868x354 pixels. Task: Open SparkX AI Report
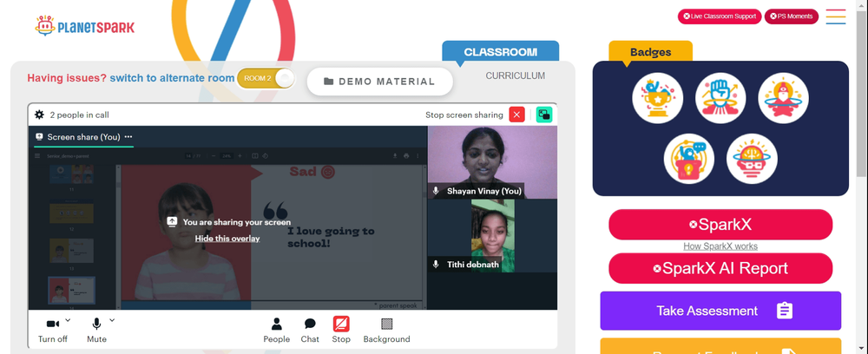pos(720,268)
